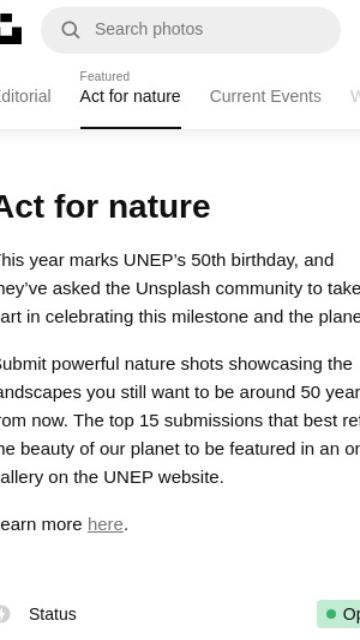Click the green Open status badge
Viewport: 360px width, 640px height.
tap(338, 614)
